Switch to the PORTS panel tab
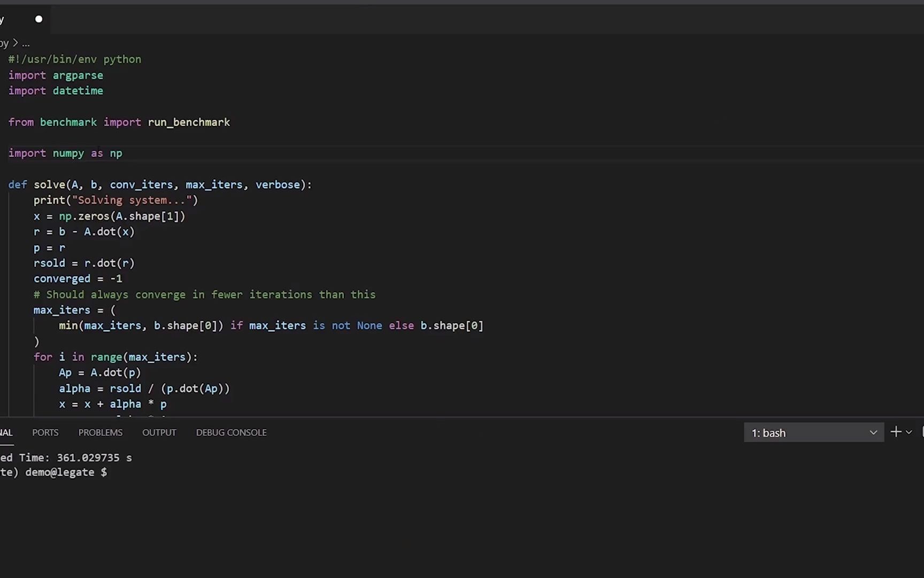The width and height of the screenshot is (924, 578). pos(45,432)
